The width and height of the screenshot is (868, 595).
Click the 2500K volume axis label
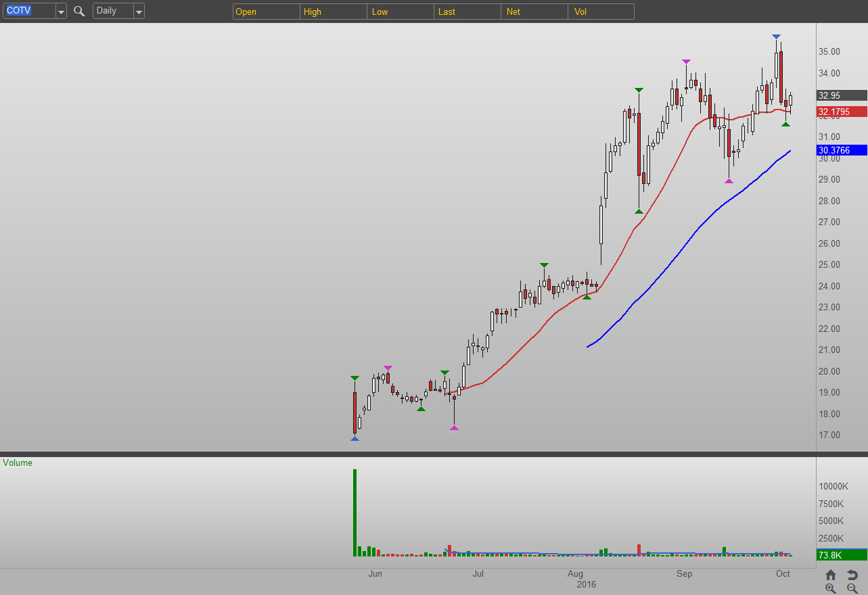click(x=831, y=539)
